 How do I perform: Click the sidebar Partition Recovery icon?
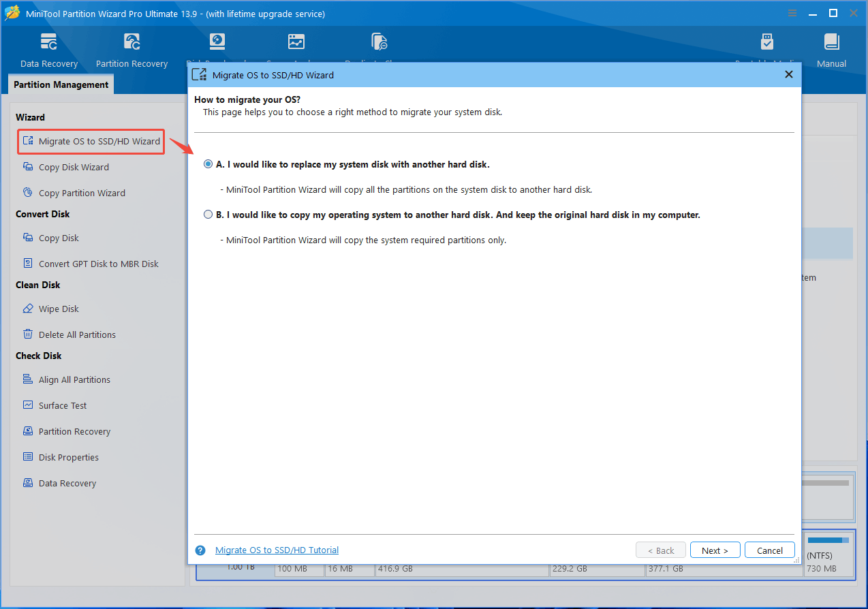(x=28, y=431)
